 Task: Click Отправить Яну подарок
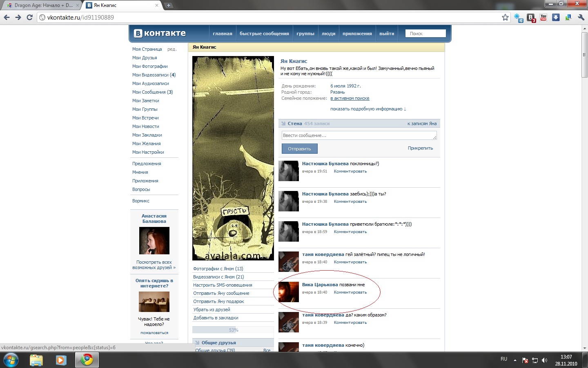click(218, 301)
